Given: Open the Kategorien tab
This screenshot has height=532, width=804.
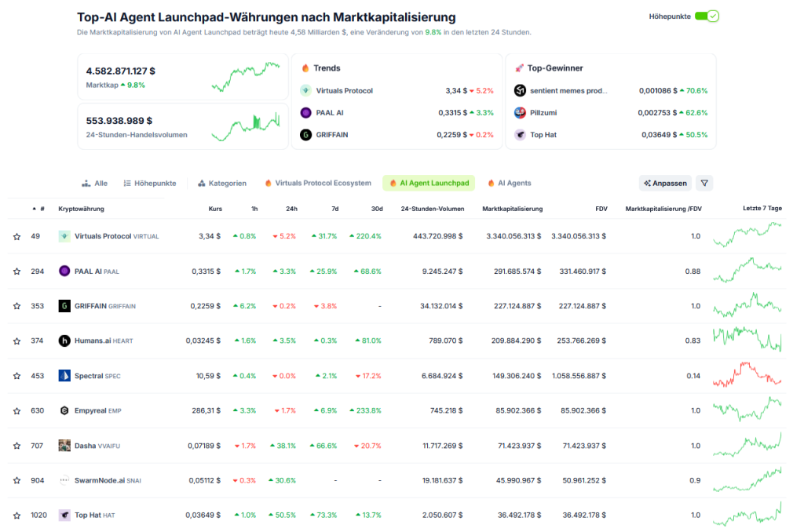Looking at the screenshot, I should point(222,183).
